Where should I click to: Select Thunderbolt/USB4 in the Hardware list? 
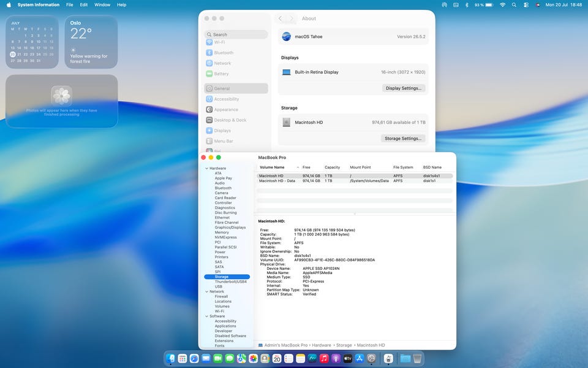[231, 282]
